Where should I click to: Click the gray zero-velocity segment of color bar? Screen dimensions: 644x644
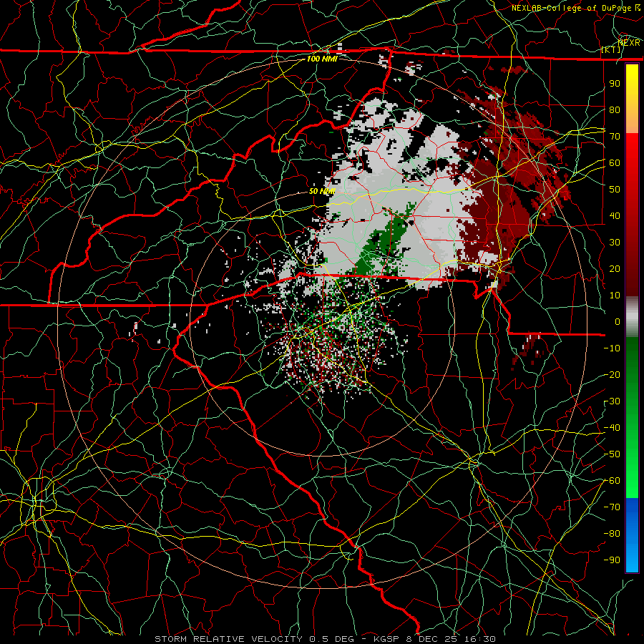click(x=632, y=317)
